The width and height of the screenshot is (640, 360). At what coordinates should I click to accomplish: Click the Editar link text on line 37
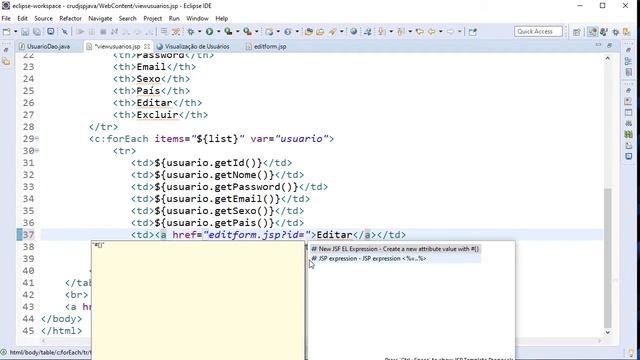point(335,235)
